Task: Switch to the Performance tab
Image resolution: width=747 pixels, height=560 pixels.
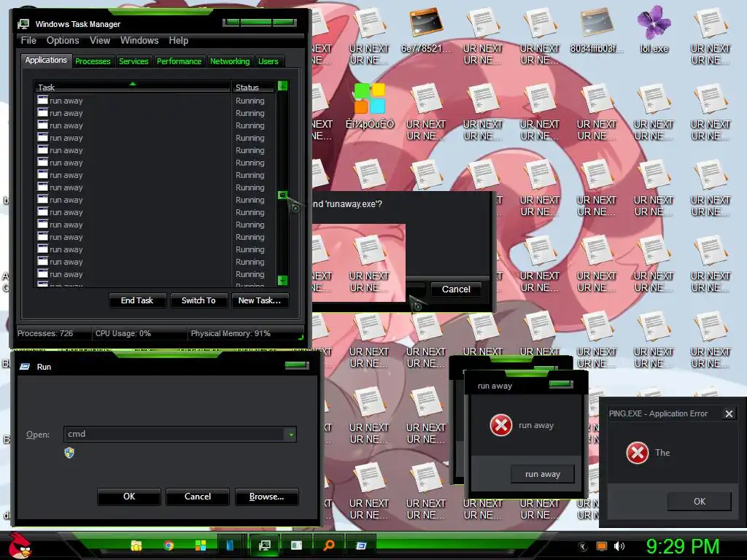Action: (179, 61)
